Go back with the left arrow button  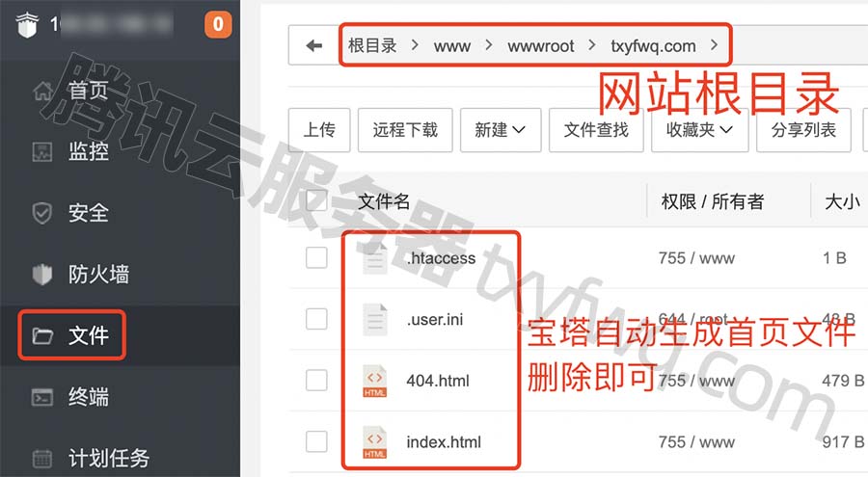313,45
